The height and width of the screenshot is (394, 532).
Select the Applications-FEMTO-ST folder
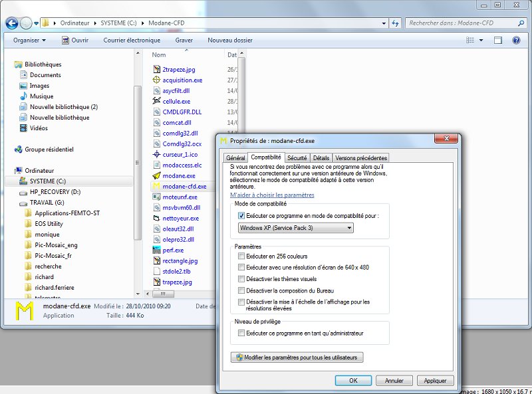click(x=67, y=213)
